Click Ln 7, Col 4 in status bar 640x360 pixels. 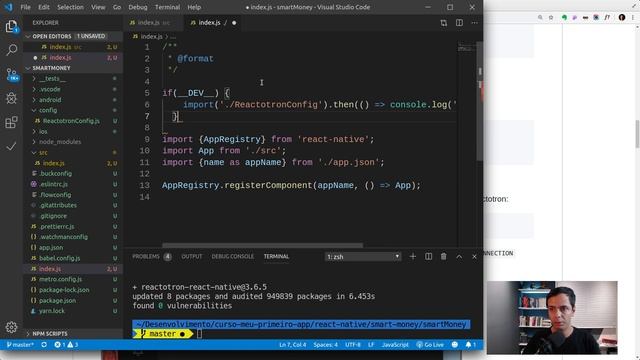point(292,345)
